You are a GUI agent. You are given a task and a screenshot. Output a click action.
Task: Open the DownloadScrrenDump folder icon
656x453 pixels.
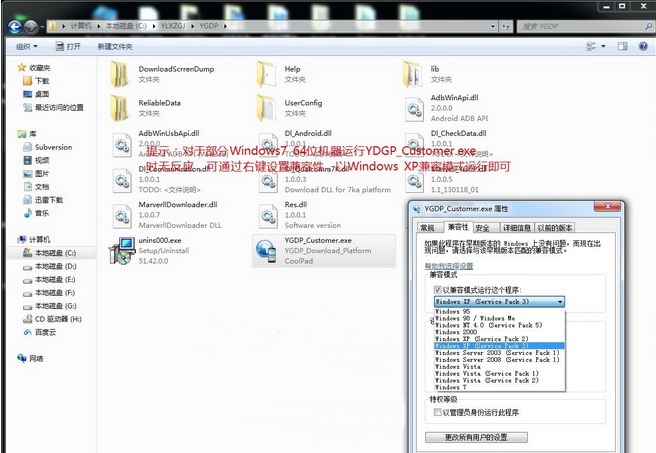120,74
